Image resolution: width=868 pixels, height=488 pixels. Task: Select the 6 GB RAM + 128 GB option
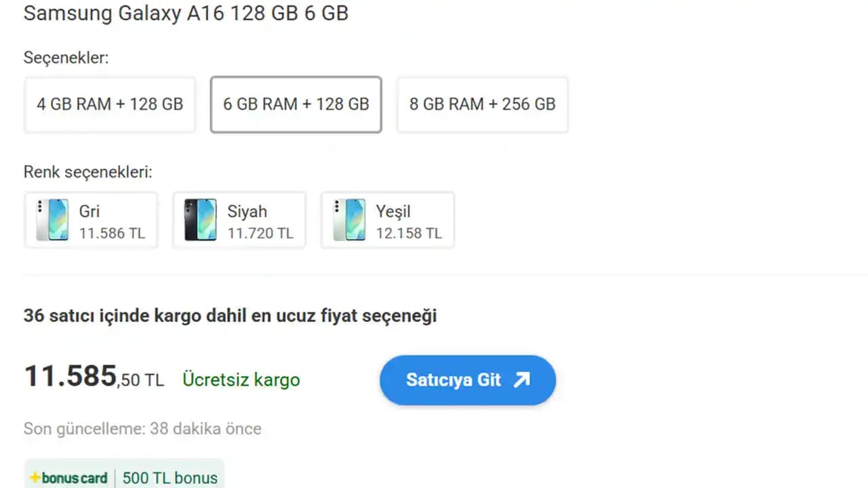[296, 104]
